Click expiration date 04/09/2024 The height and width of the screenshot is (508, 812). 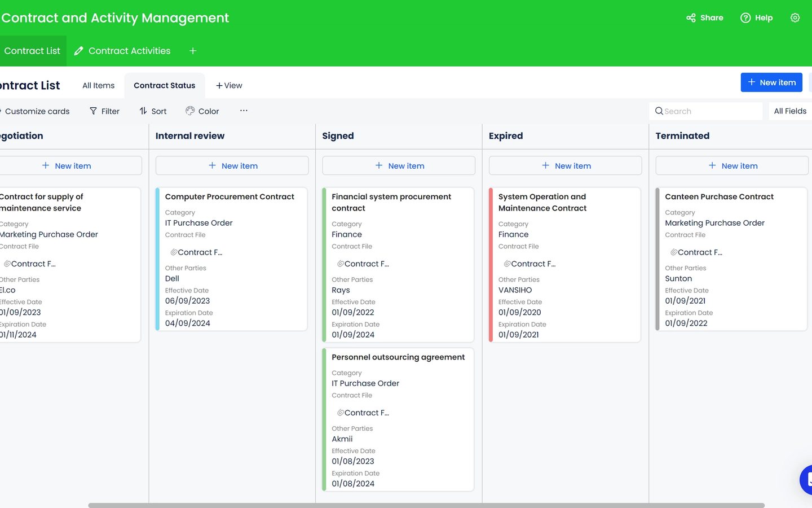(187, 323)
